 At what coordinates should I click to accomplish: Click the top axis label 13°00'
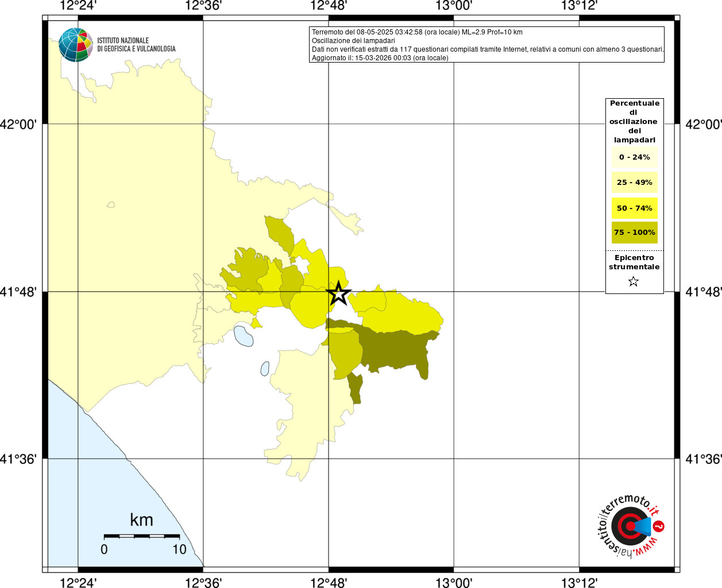click(454, 6)
